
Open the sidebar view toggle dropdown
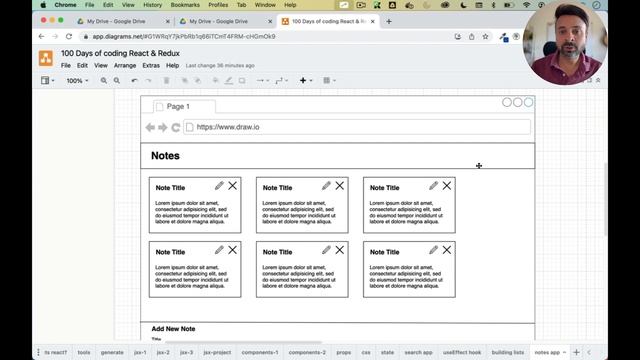coord(47,81)
